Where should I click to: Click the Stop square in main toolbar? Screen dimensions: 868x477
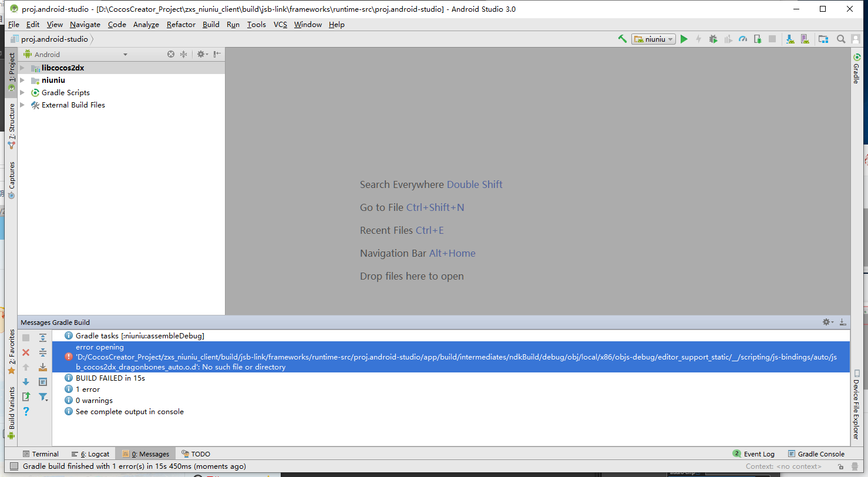(x=772, y=39)
